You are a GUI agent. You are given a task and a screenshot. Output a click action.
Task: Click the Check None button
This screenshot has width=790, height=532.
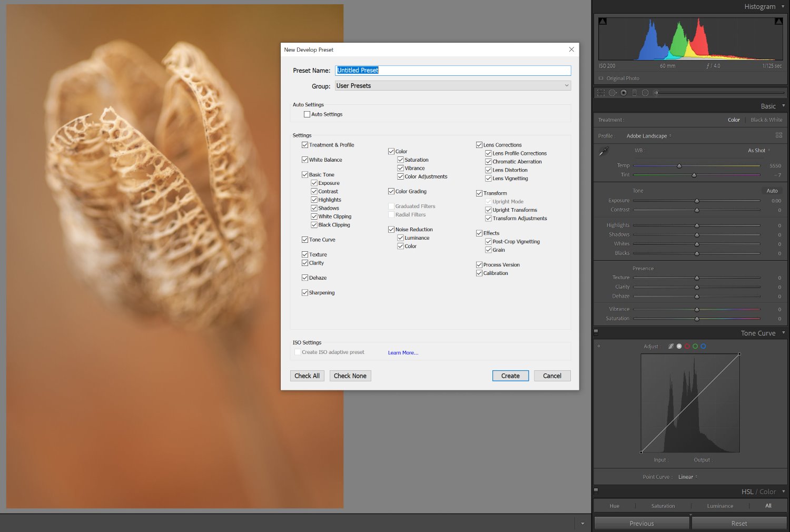pyautogui.click(x=350, y=376)
